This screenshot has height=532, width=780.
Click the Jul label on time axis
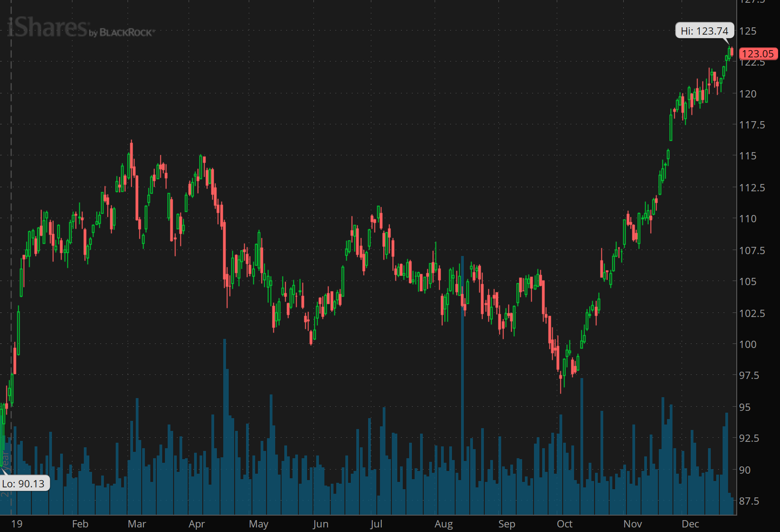[376, 524]
